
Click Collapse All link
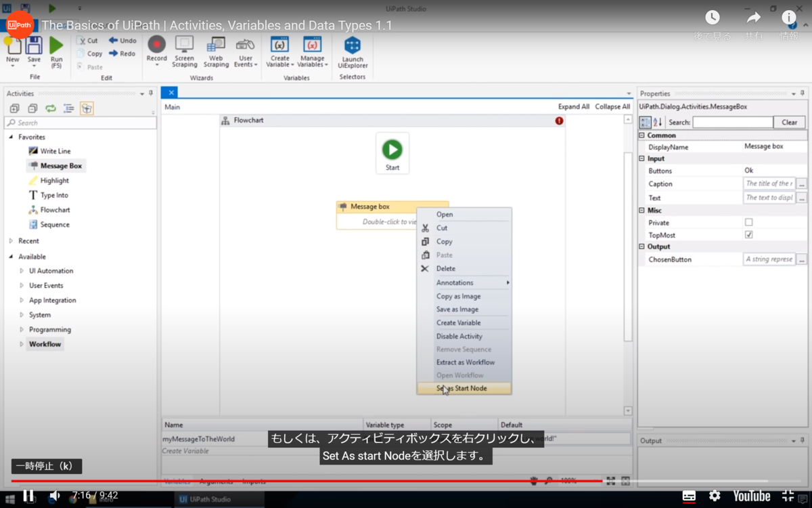612,106
